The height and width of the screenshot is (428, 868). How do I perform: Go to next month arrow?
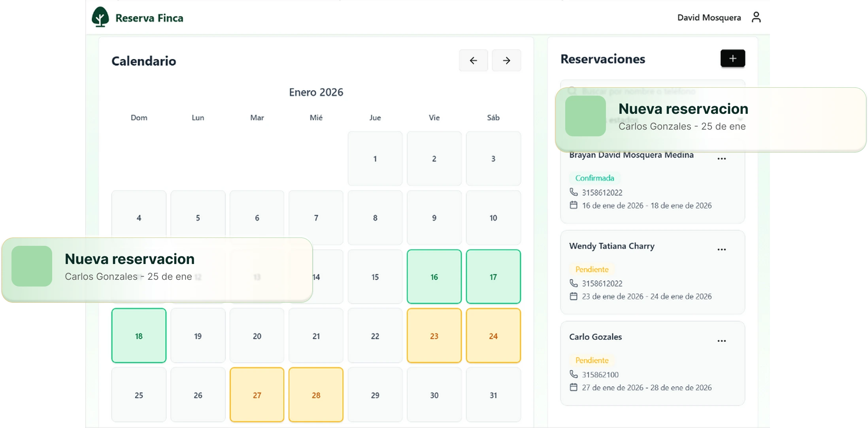[x=506, y=60]
